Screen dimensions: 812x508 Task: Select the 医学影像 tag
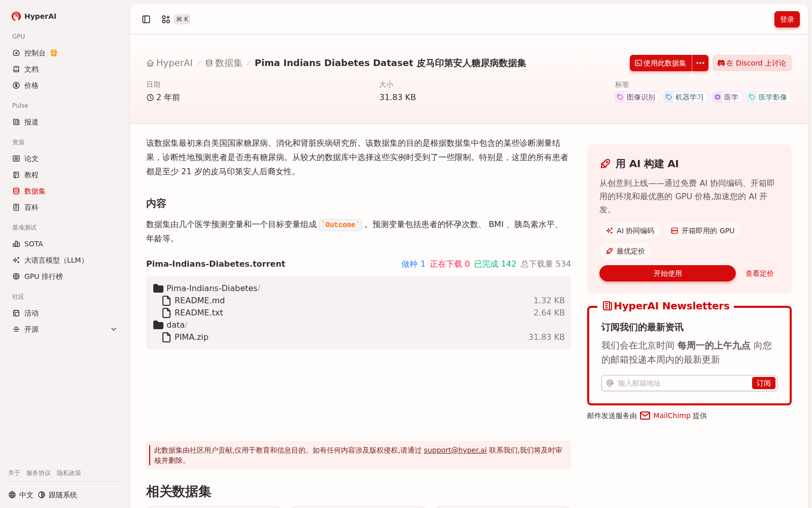click(769, 97)
